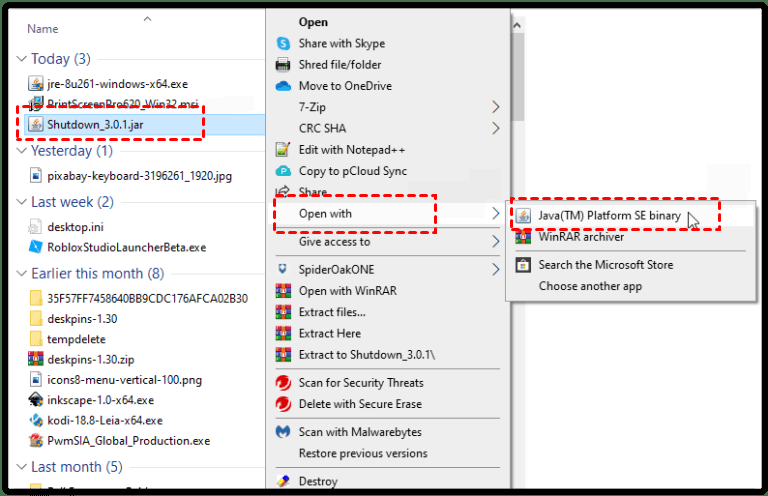
Task: Click the Destroy eraser icon
Action: [x=283, y=481]
